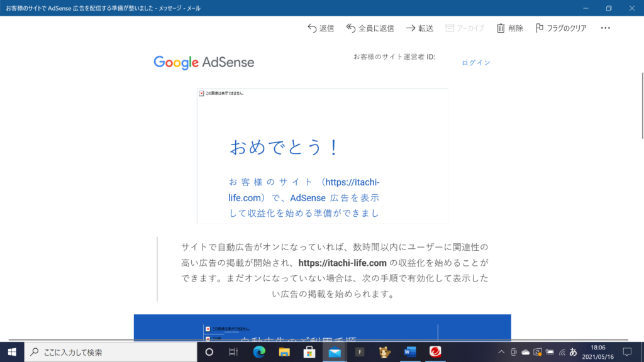Open Task View on the taskbar

(233, 352)
